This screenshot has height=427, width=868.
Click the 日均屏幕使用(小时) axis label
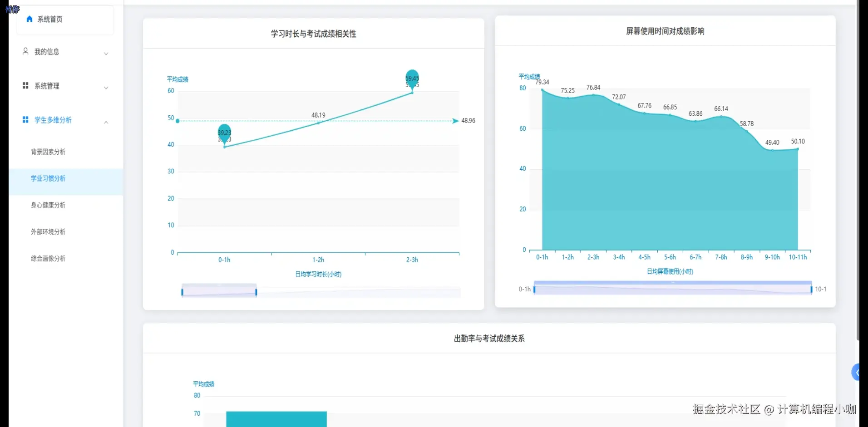[x=670, y=271]
